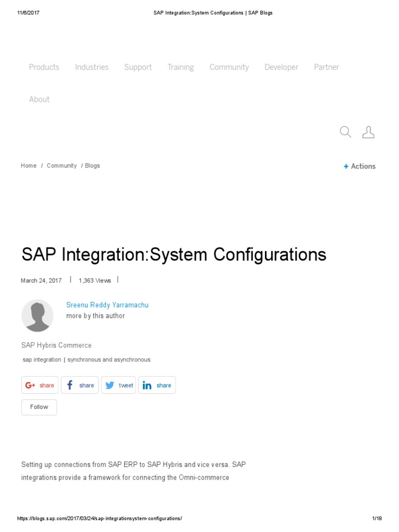Open the Products menu
This screenshot has height=532, width=399.
pyautogui.click(x=44, y=67)
